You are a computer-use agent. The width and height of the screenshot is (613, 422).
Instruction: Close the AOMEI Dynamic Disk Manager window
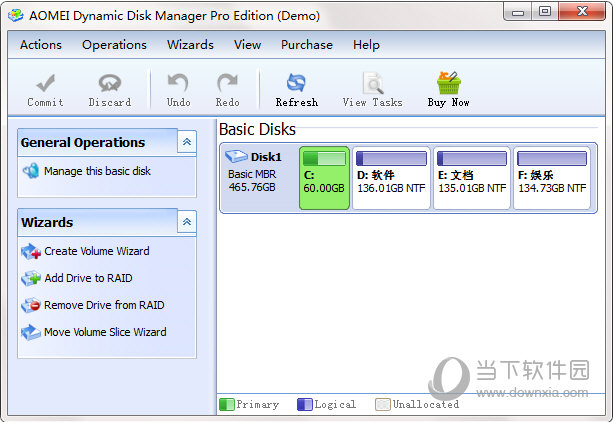pos(582,12)
